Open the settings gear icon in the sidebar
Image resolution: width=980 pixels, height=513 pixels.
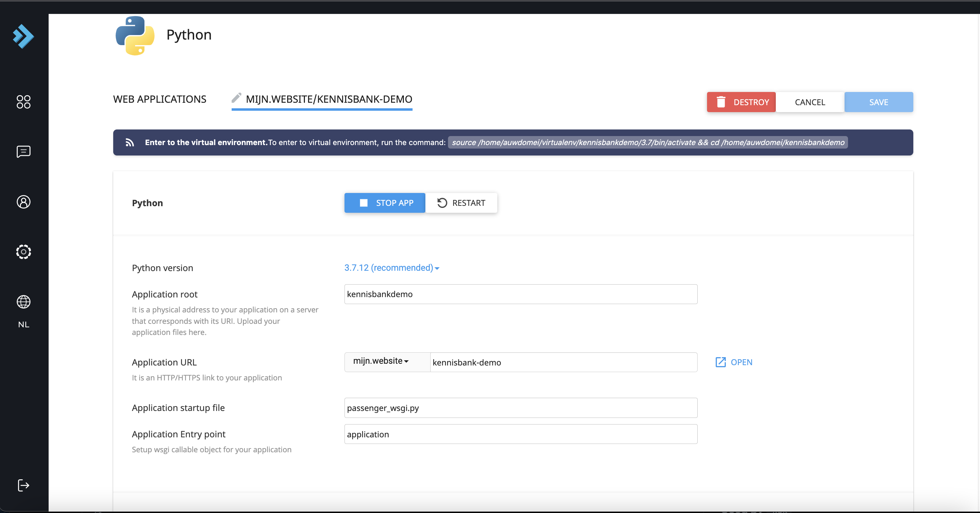point(23,252)
